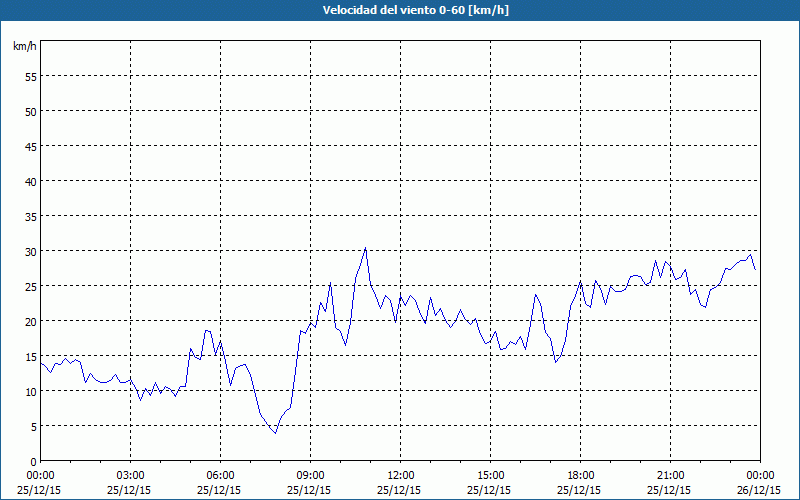Image resolution: width=800 pixels, height=500 pixels.
Task: Click the 25/12/15 date under 21:00
Action: (669, 490)
